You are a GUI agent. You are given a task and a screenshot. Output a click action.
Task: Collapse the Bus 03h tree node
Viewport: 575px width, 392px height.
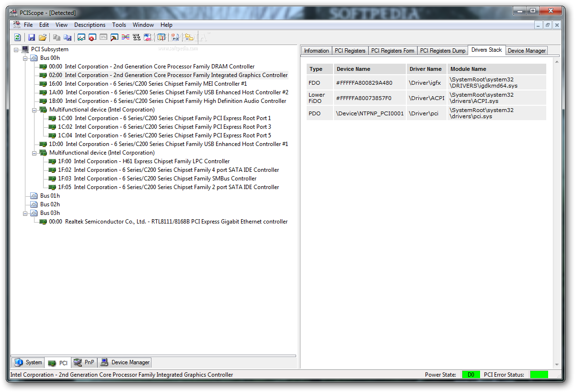point(25,213)
